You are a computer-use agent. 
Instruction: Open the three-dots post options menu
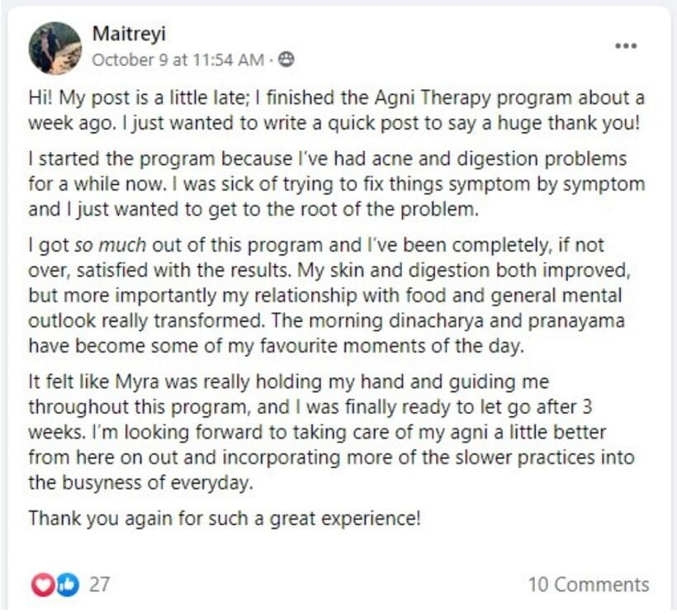point(626,45)
